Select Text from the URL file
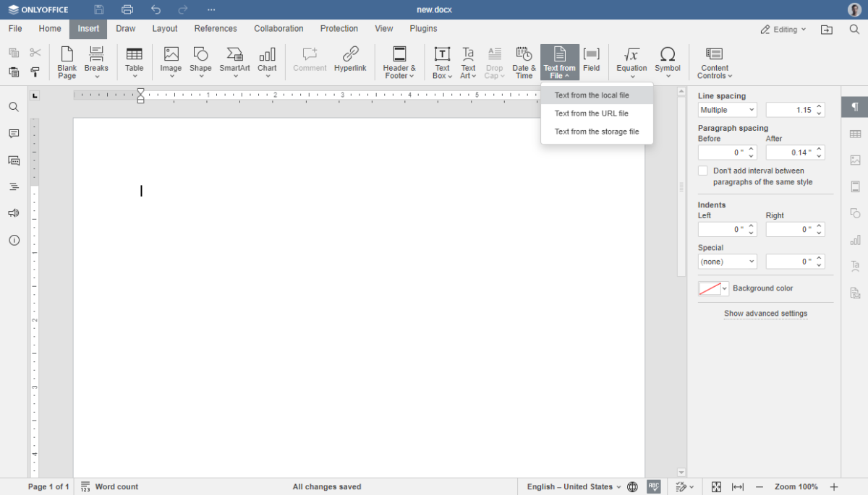 click(591, 113)
